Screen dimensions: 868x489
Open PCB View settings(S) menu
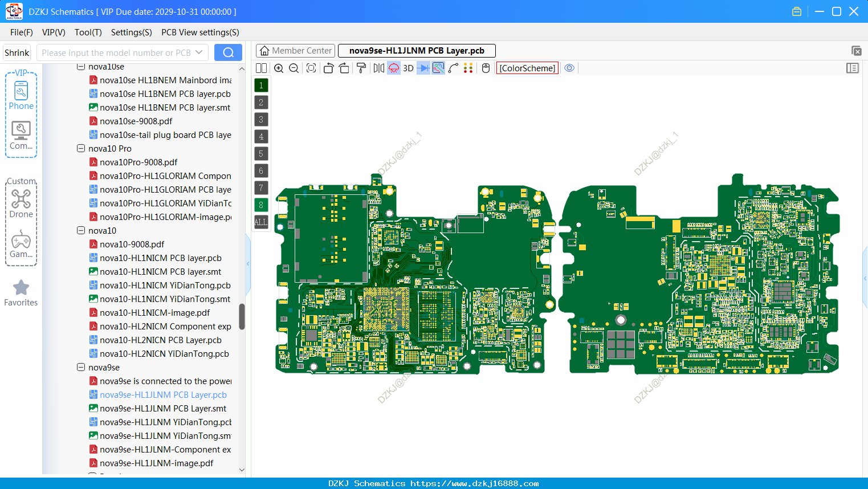coord(200,32)
